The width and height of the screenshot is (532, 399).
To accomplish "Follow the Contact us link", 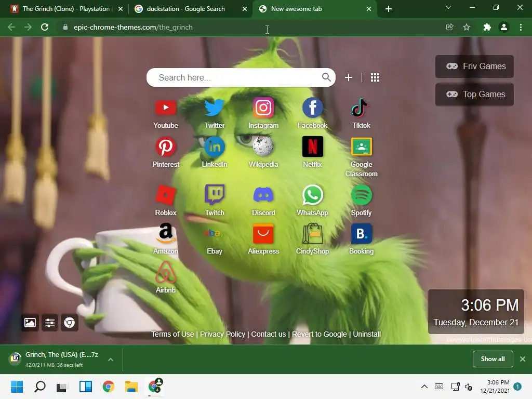I will 269,334.
